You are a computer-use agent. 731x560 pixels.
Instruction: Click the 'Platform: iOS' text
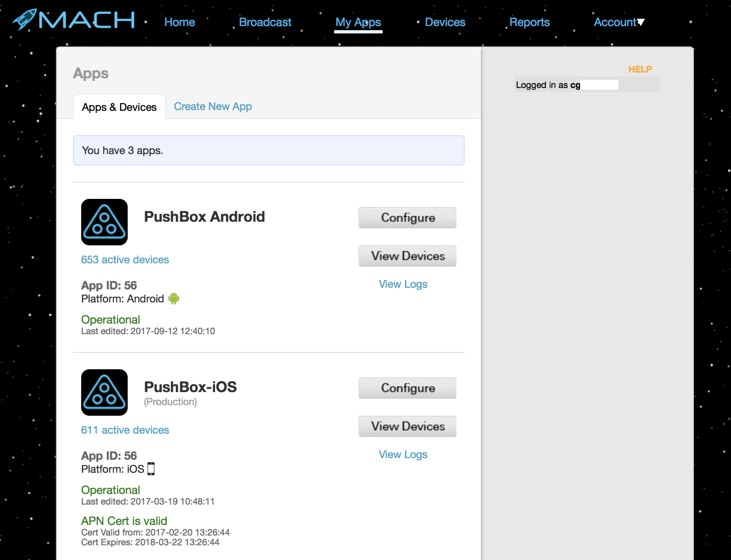coord(113,469)
